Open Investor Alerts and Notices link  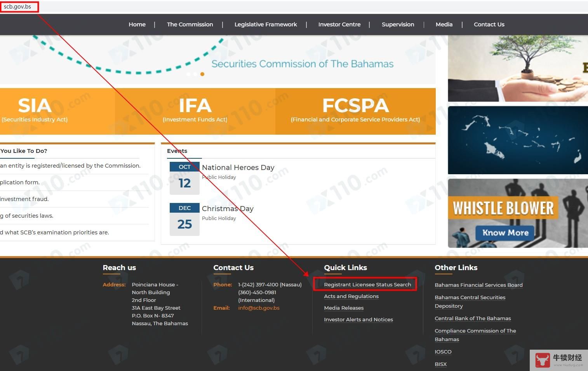pos(358,319)
